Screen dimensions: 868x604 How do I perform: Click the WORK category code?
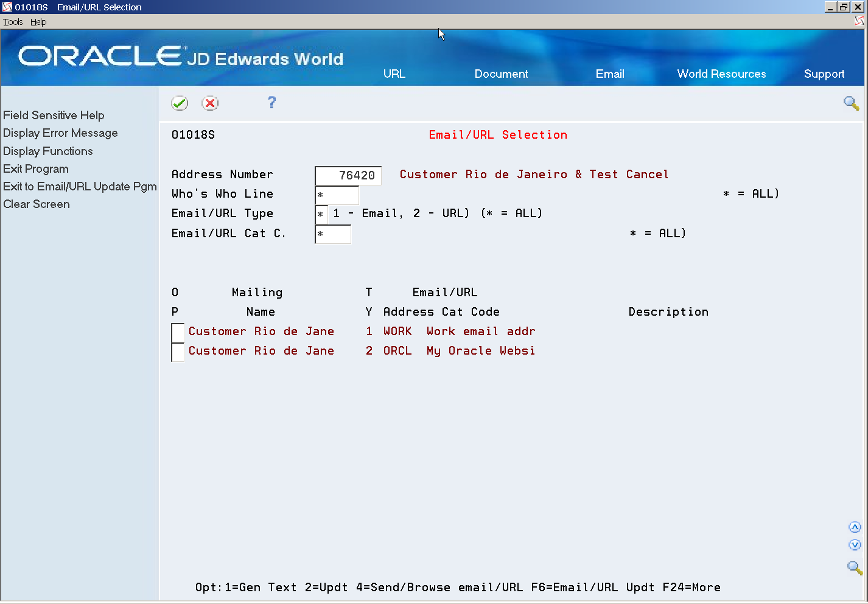(397, 332)
